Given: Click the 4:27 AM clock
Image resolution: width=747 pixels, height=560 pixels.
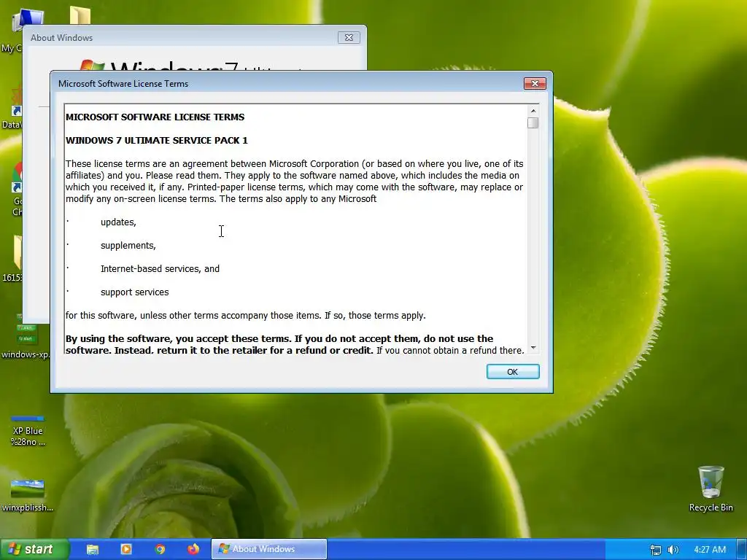Looking at the screenshot, I should (710, 550).
